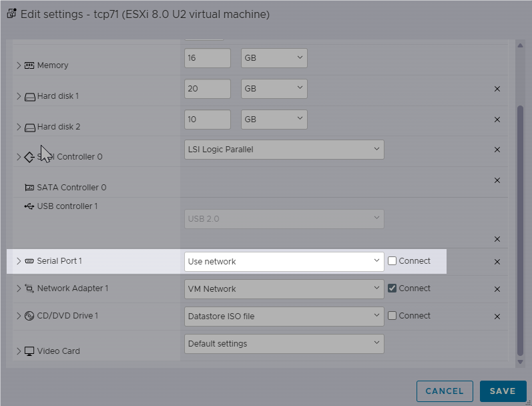Click the Hard disk 1 size input field
Viewport: 532px width, 406px height.
208,89
